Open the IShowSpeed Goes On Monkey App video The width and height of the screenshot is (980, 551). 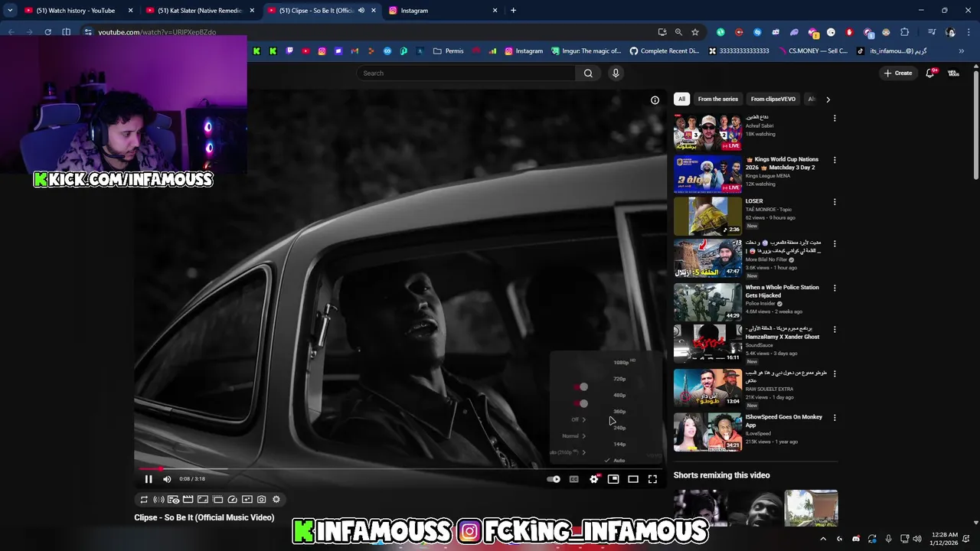(707, 432)
